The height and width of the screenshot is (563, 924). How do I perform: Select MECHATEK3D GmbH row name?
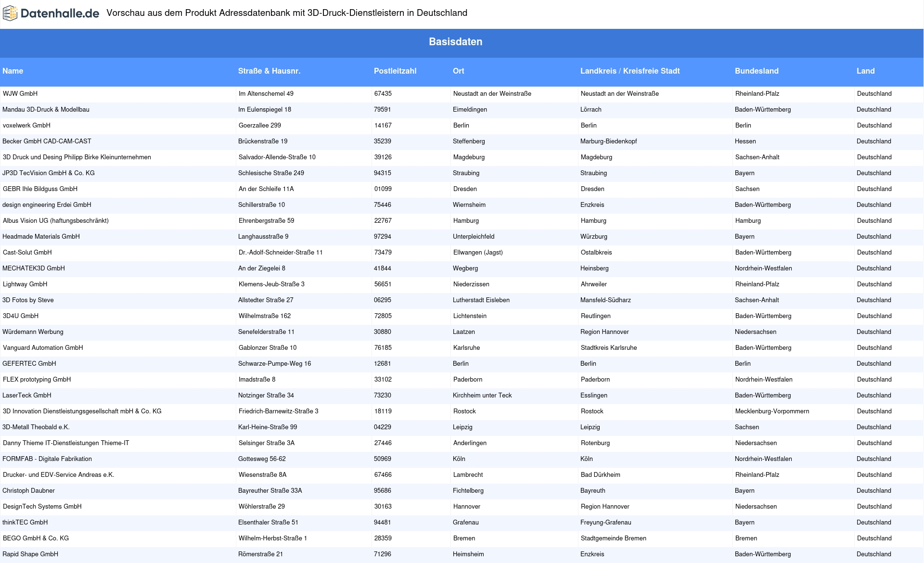click(34, 268)
